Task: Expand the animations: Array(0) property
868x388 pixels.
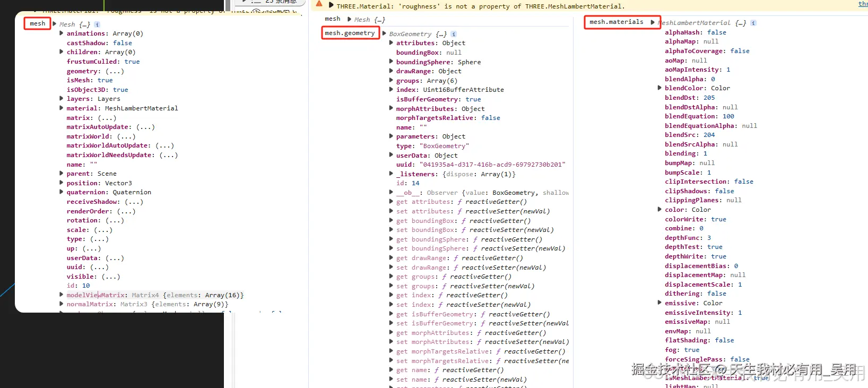Action: click(62, 33)
